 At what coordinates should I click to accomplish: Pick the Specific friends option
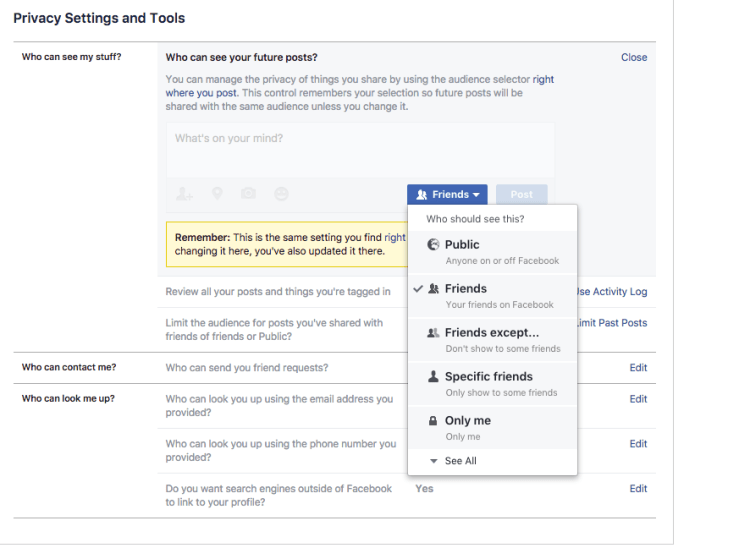pyautogui.click(x=492, y=383)
